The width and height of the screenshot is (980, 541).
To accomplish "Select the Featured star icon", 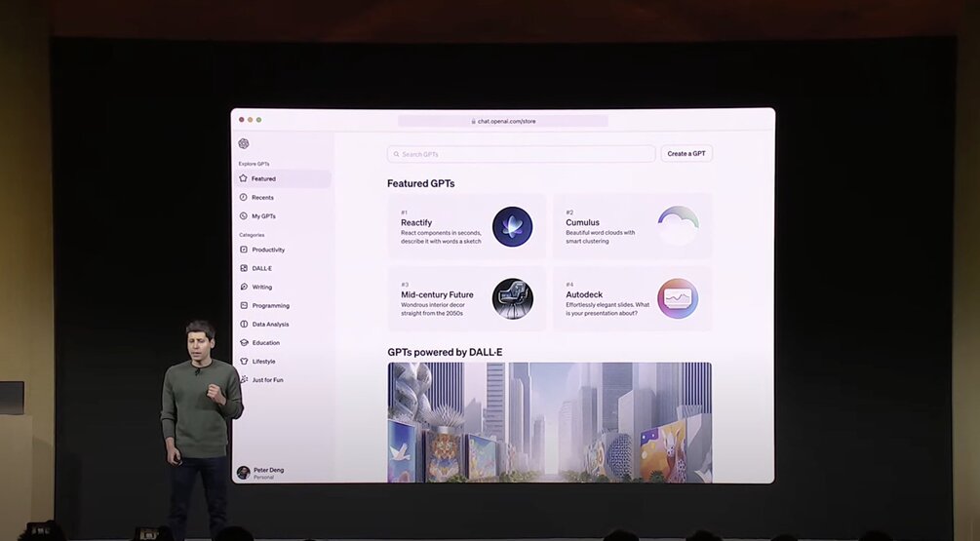I will tap(243, 178).
